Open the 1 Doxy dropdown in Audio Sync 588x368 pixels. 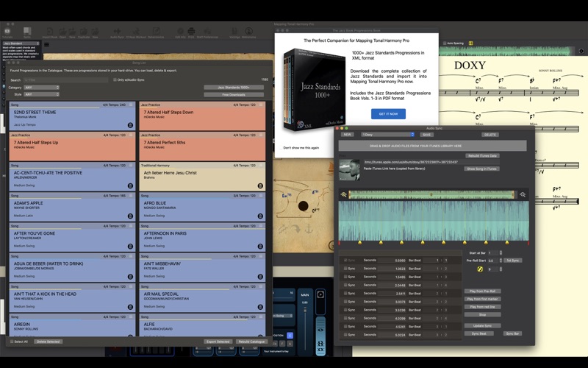click(388, 135)
